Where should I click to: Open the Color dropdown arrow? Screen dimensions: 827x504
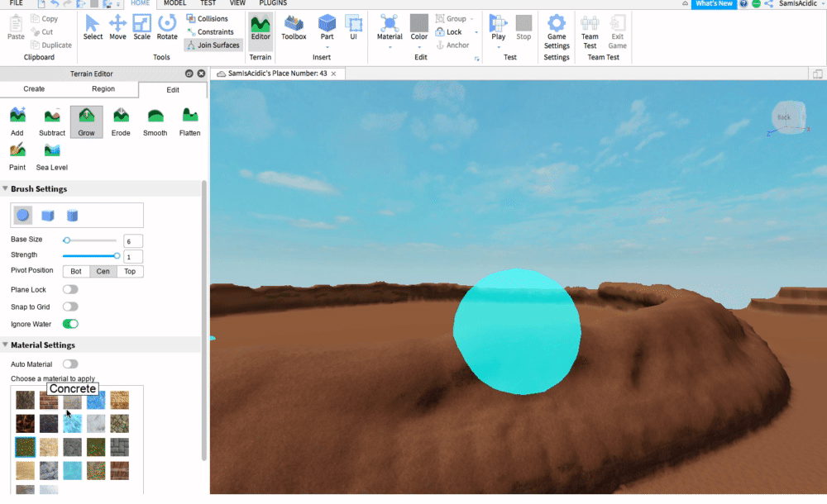[419, 47]
